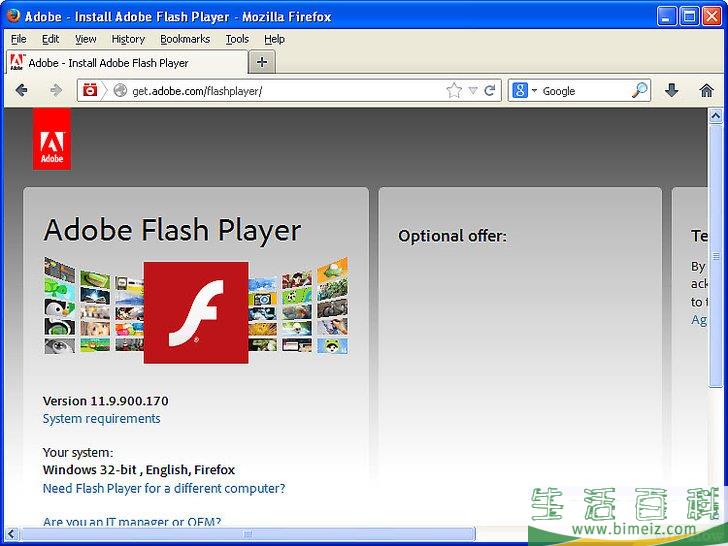Click the Back arrow button
This screenshot has width=728, height=546.
(x=21, y=90)
